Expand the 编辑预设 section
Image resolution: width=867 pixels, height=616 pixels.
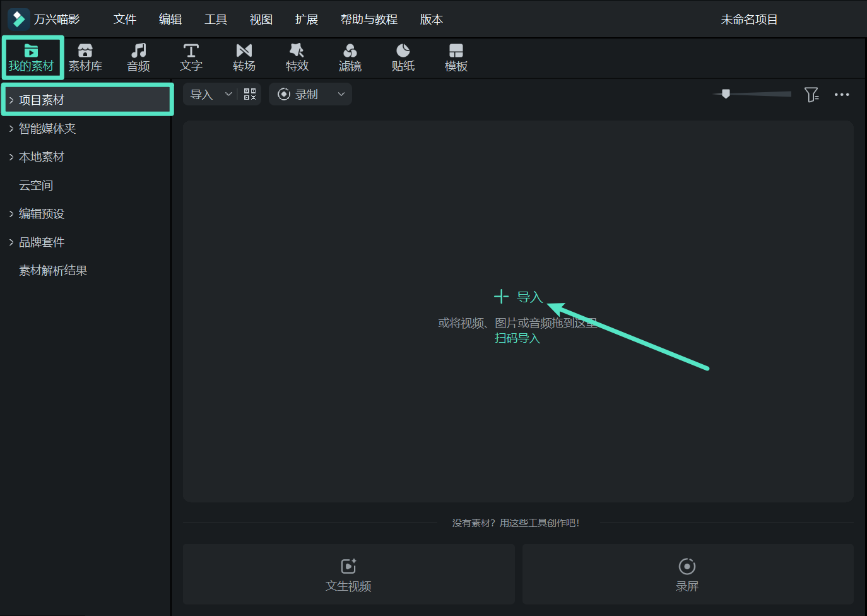(11, 213)
